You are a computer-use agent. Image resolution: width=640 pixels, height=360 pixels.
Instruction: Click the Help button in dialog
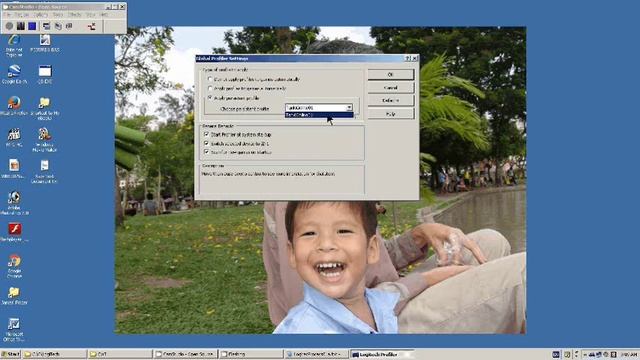pos(391,114)
